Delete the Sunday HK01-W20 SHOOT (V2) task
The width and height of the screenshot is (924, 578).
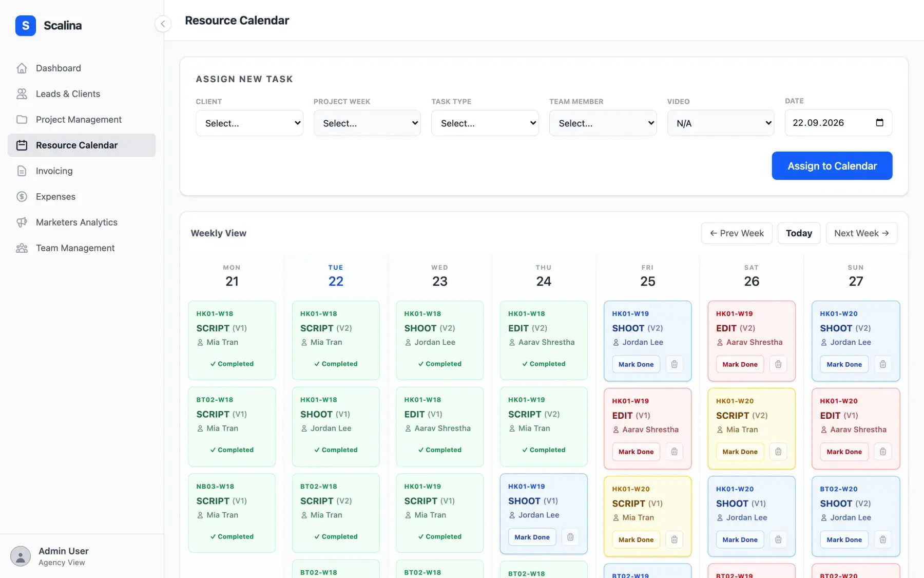pyautogui.click(x=883, y=364)
